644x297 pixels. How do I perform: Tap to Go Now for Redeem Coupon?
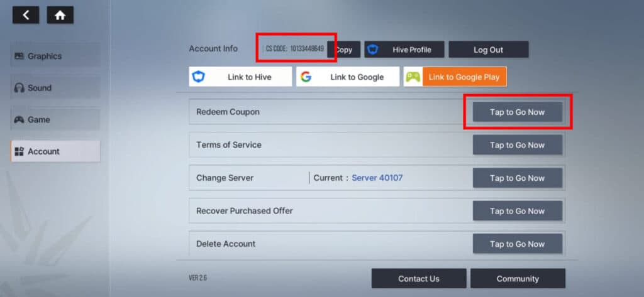point(517,112)
